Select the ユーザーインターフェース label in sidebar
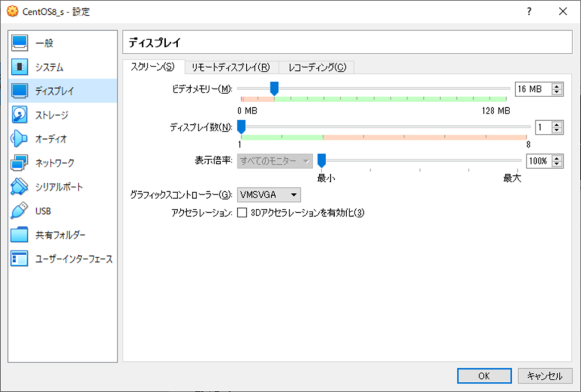The image size is (581, 392). click(x=74, y=259)
